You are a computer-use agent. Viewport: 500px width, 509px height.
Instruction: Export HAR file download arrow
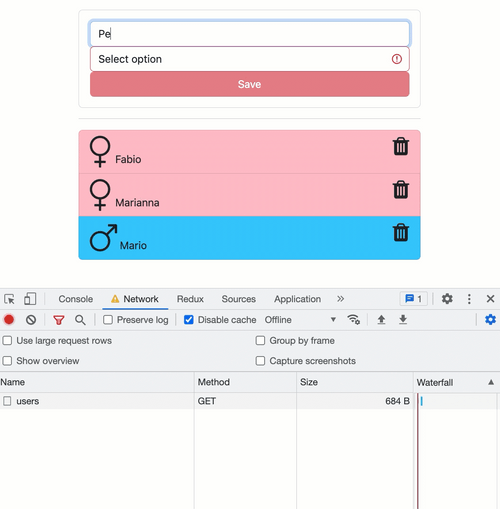tap(403, 319)
